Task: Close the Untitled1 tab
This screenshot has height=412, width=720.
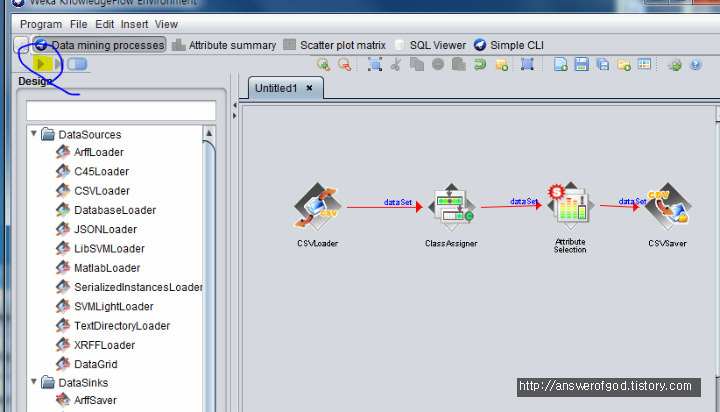Action: point(309,88)
